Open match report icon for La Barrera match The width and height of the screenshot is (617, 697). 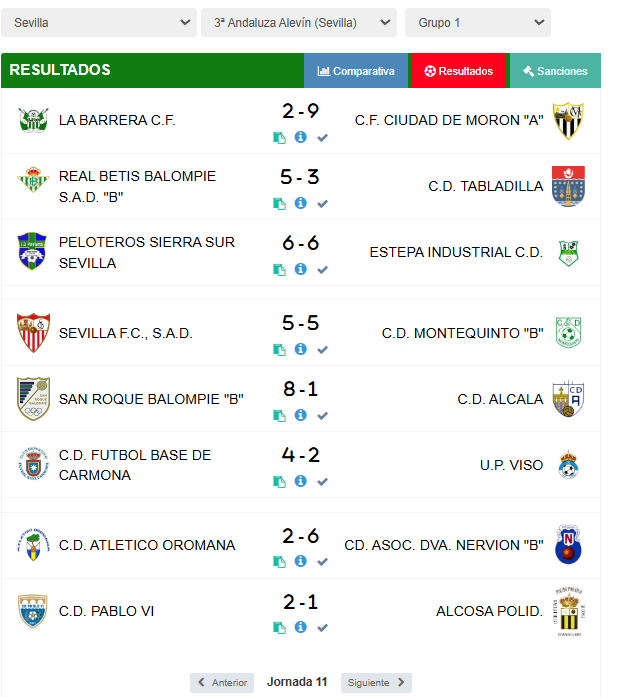(279, 138)
